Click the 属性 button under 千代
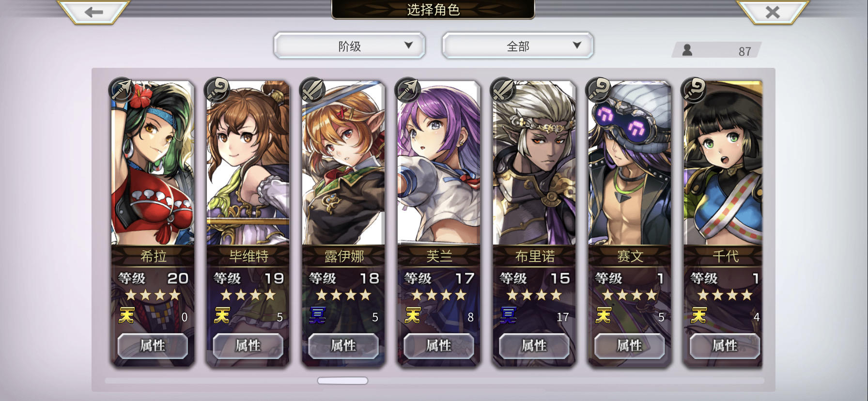 click(x=725, y=346)
